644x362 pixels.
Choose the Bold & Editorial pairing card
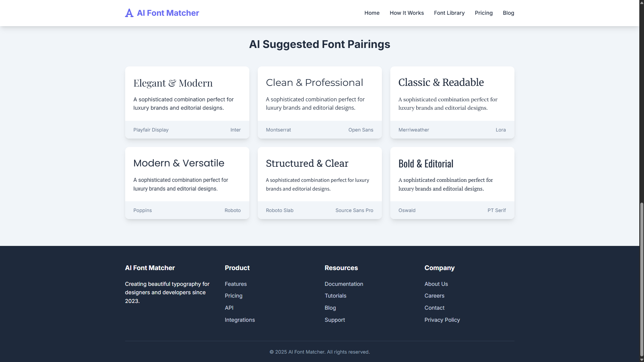coord(452,183)
